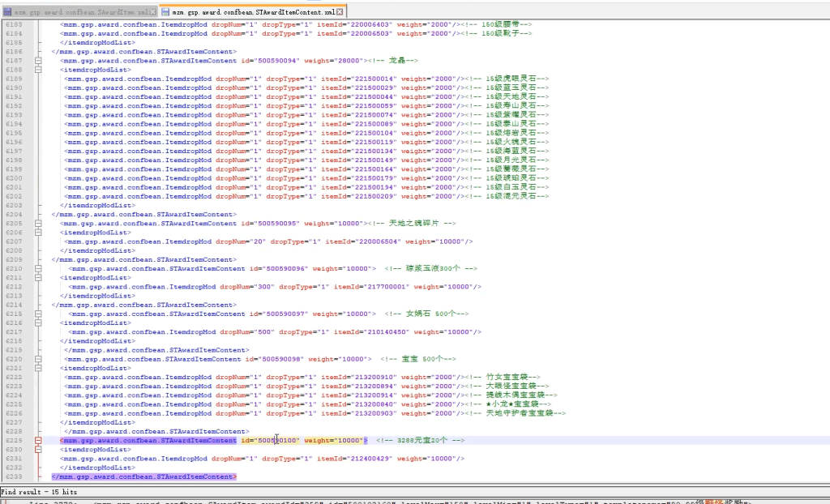Switch to the SAwardItem.xml tab

point(81,13)
